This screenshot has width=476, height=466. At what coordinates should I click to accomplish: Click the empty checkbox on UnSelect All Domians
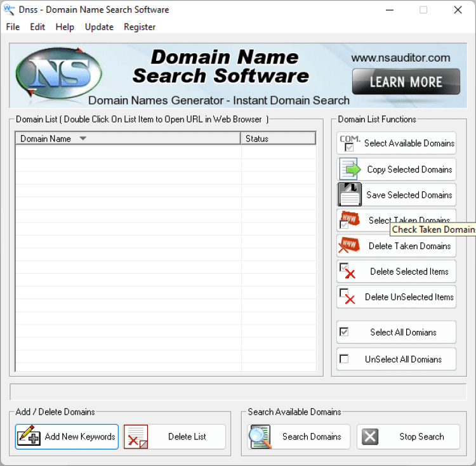coord(344,359)
